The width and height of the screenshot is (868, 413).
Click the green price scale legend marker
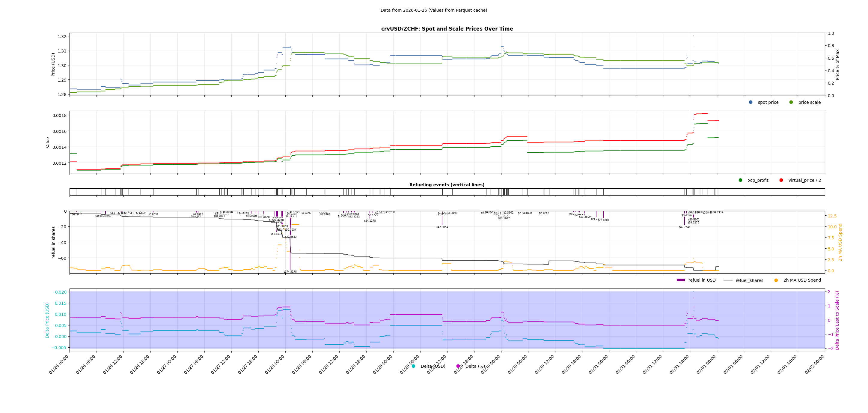click(791, 102)
